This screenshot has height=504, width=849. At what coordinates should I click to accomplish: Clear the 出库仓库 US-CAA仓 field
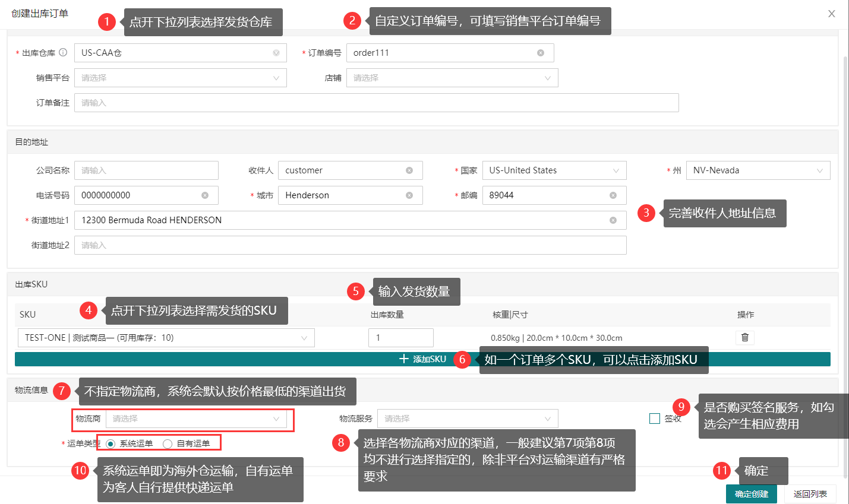click(x=276, y=53)
